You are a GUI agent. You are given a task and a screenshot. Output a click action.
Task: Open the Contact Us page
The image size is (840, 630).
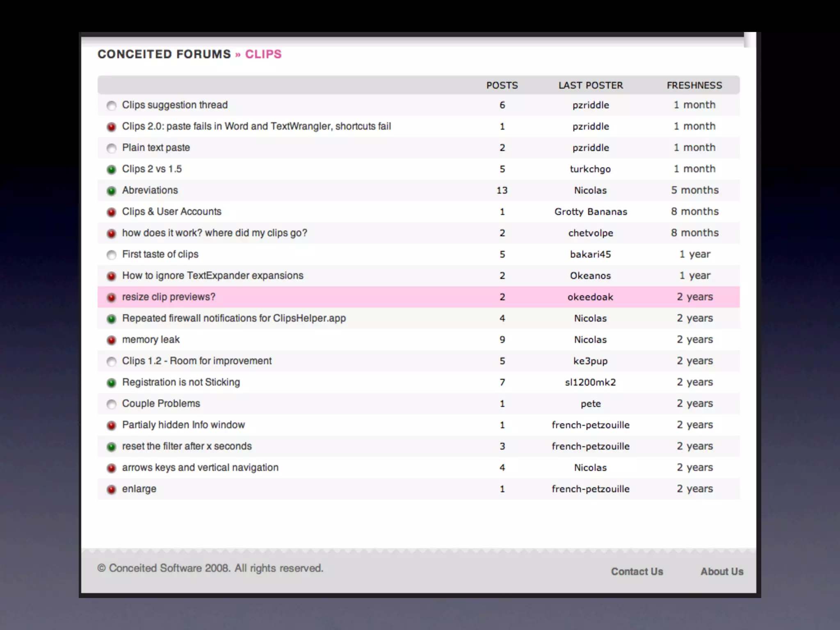[637, 571]
